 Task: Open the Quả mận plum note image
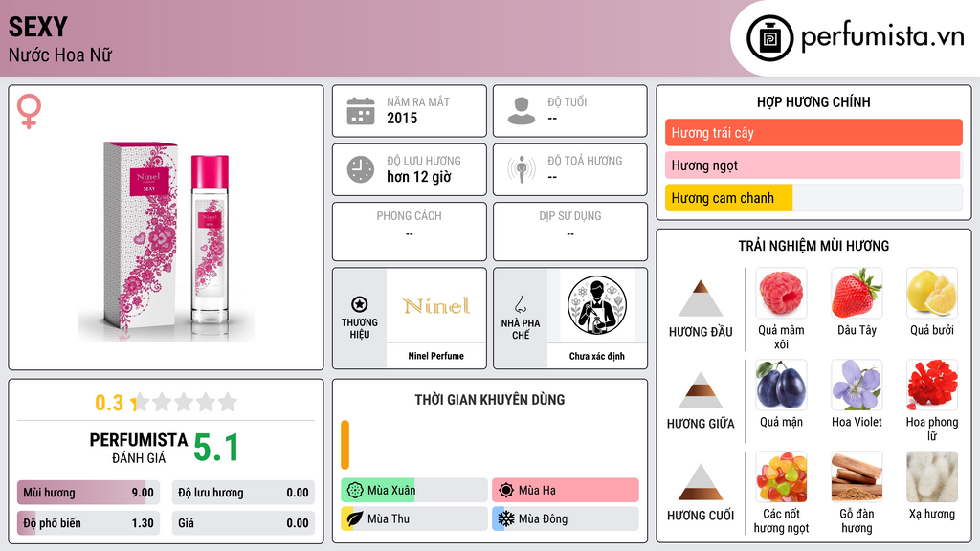781,385
